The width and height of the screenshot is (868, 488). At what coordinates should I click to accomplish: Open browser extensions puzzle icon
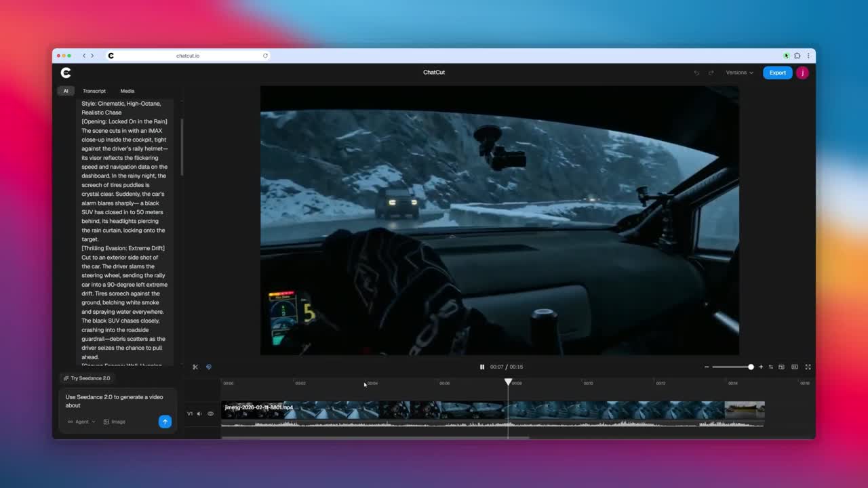(x=797, y=56)
